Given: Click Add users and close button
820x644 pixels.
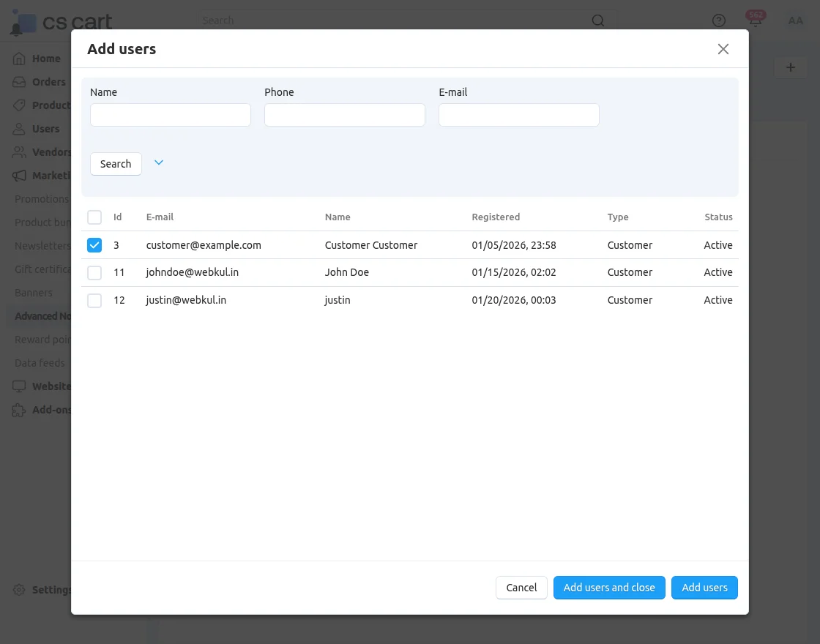Looking at the screenshot, I should pos(609,588).
